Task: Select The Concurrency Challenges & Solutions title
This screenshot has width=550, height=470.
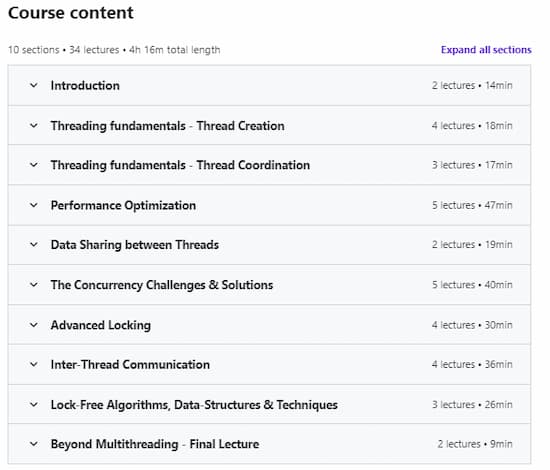Action: pyautogui.click(x=162, y=285)
